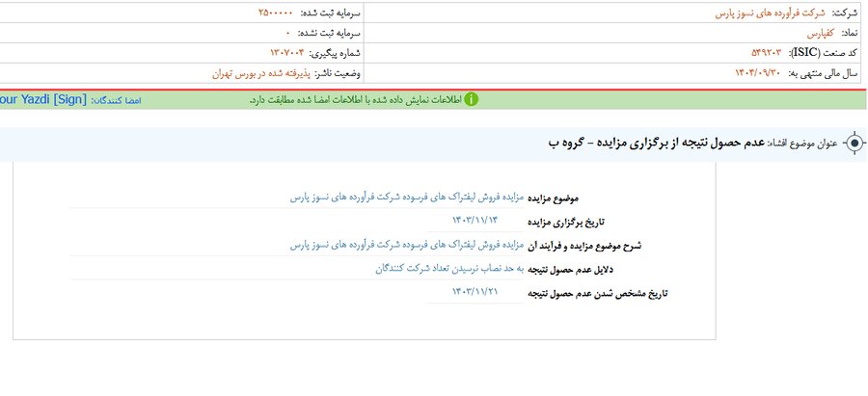Select tracking number ۱۳۰۷۰۰۴
This screenshot has height=396, width=868.
tap(287, 53)
